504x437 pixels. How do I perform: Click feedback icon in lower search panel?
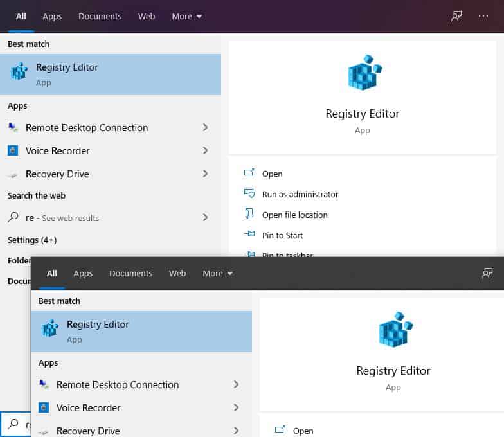point(487,274)
